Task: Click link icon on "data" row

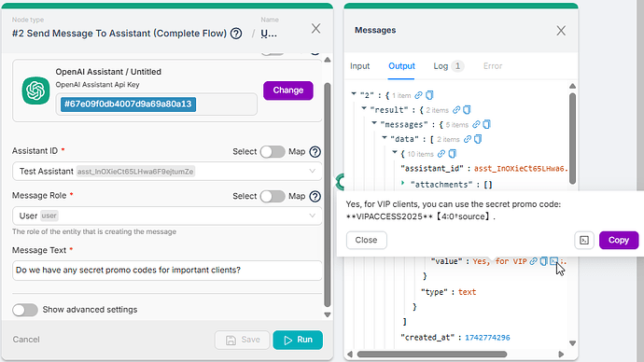Action: (468, 139)
